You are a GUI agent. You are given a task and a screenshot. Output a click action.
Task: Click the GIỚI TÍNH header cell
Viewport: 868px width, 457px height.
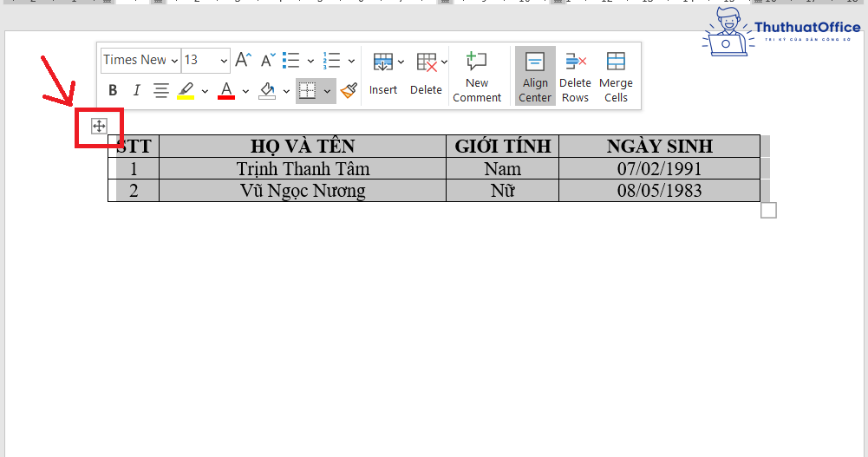point(503,146)
